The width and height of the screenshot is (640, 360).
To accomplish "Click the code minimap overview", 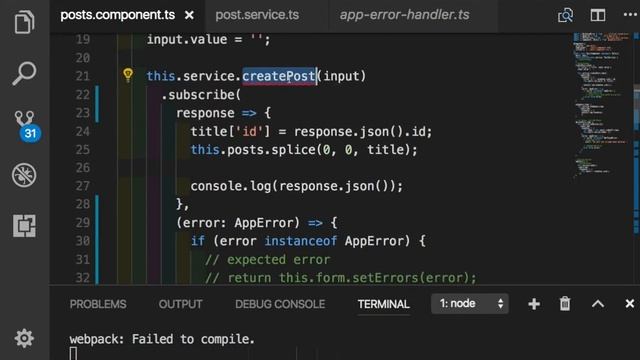I will click(602, 106).
